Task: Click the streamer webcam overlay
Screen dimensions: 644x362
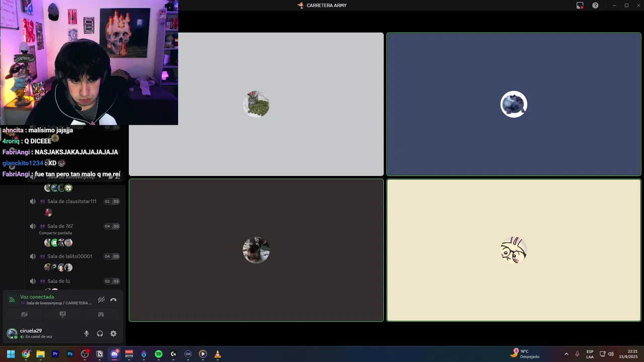Action: [89, 62]
